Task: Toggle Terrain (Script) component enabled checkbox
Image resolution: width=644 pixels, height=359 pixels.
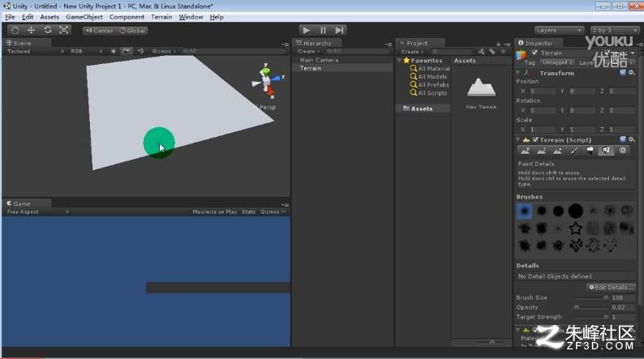Action: 535,140
